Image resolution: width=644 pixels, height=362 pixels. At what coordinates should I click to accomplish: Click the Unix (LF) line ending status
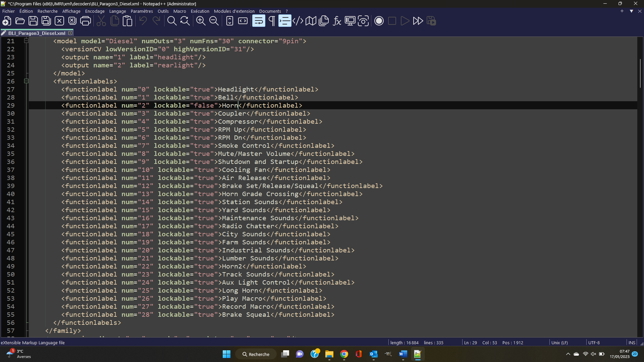[x=559, y=343]
